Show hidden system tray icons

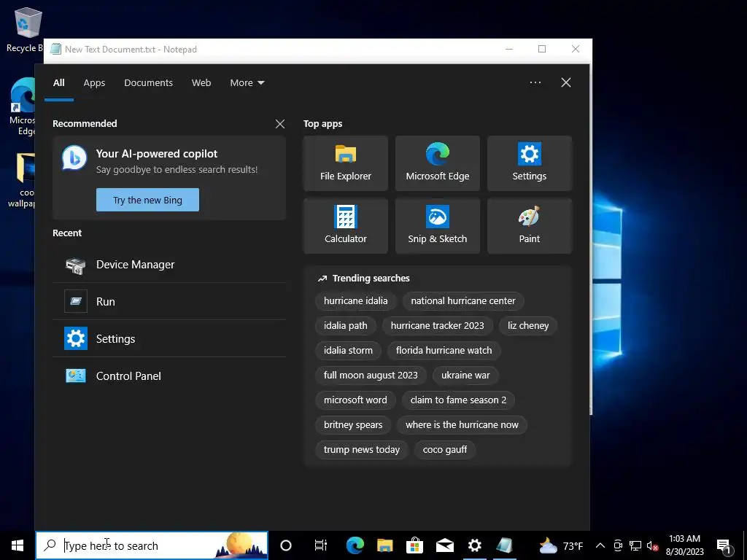coord(600,545)
